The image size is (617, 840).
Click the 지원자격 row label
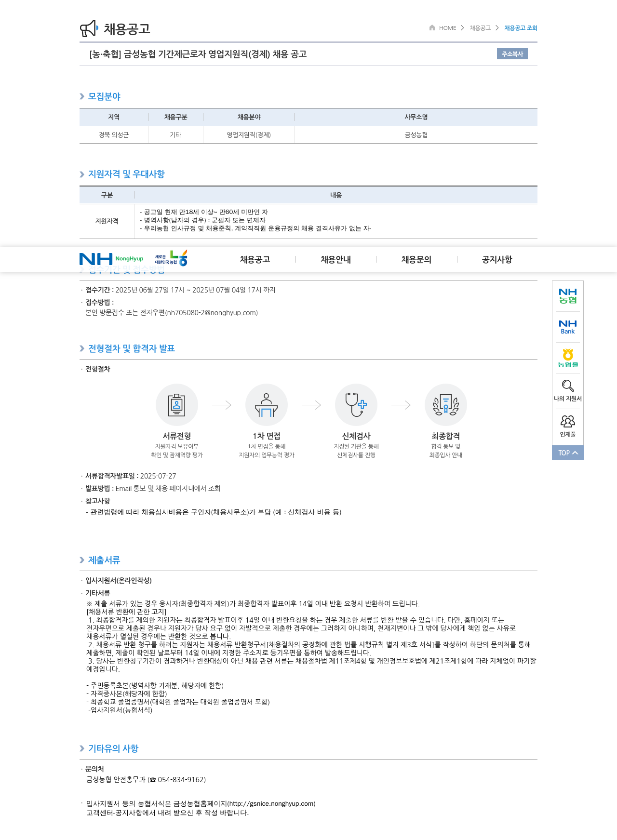tap(107, 221)
